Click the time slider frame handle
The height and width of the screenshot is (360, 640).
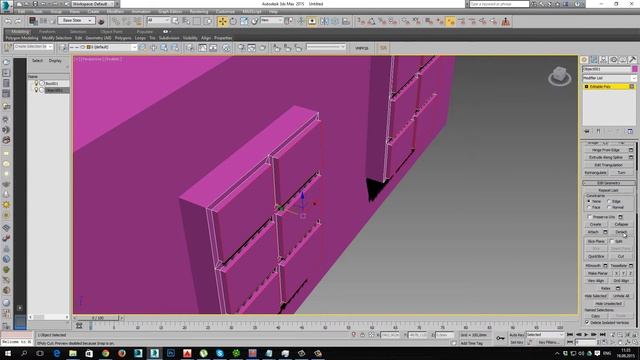(98, 318)
